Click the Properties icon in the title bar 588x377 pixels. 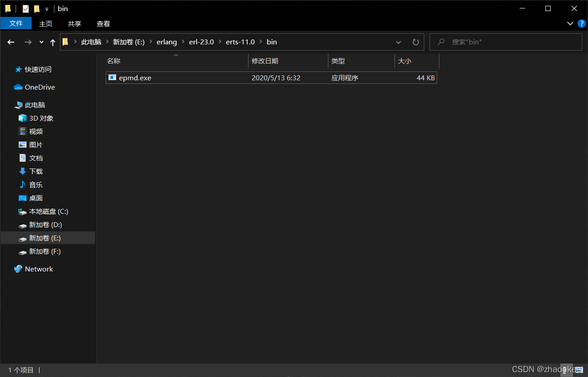(26, 8)
